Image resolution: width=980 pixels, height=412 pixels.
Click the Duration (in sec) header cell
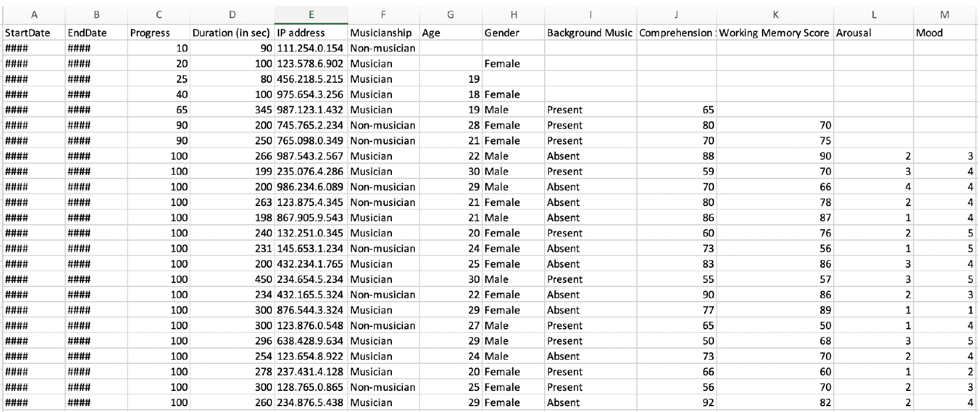(x=232, y=33)
